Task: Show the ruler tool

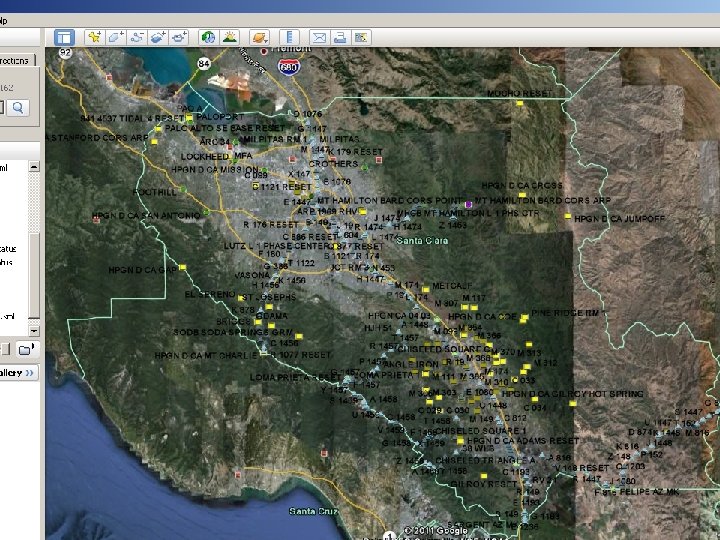Action: click(x=289, y=38)
